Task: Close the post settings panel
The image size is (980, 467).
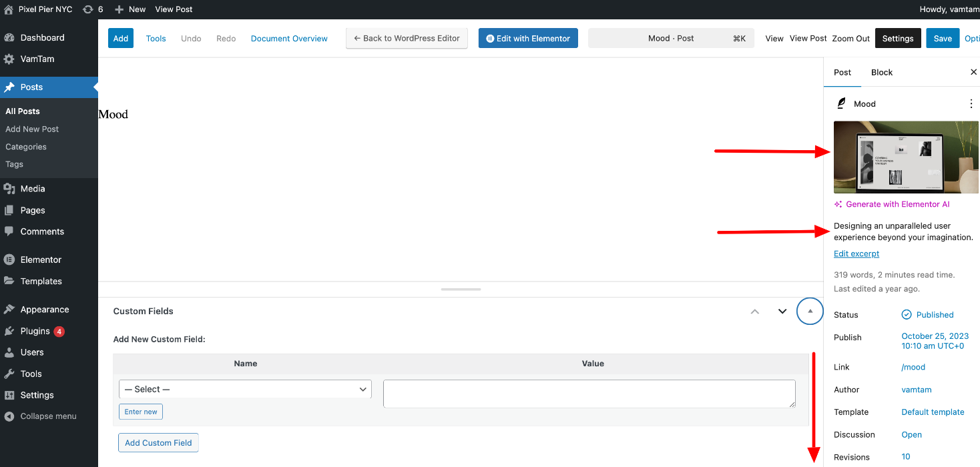Action: [x=973, y=72]
